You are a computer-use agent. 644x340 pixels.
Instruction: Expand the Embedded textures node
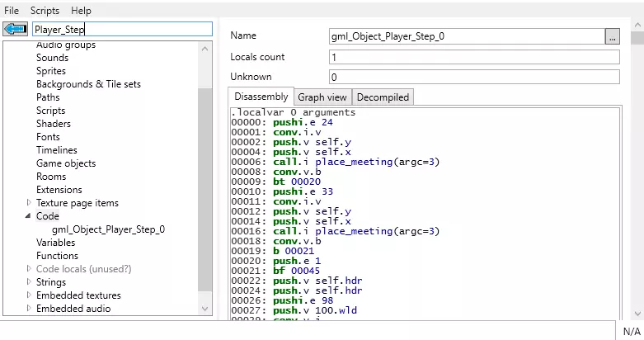tap(30, 295)
